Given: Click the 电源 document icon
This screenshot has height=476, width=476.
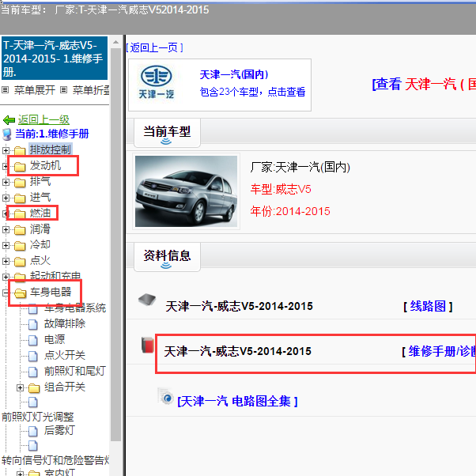Looking at the screenshot, I should pos(33,340).
